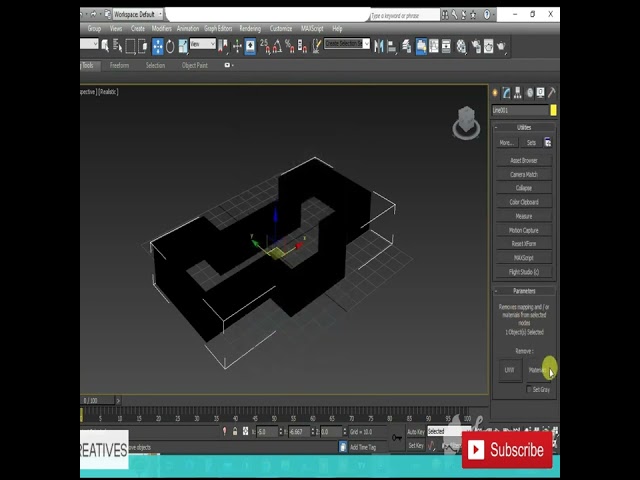Toggle the 2.5D Snaps icon

click(x=265, y=46)
